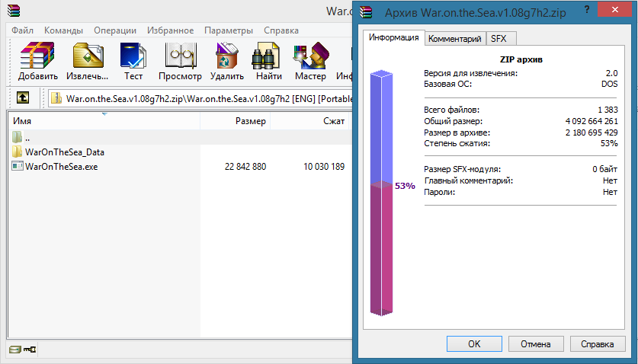Click size value 22 842 880
Viewport: 638px width, 364px height.
pos(245,166)
